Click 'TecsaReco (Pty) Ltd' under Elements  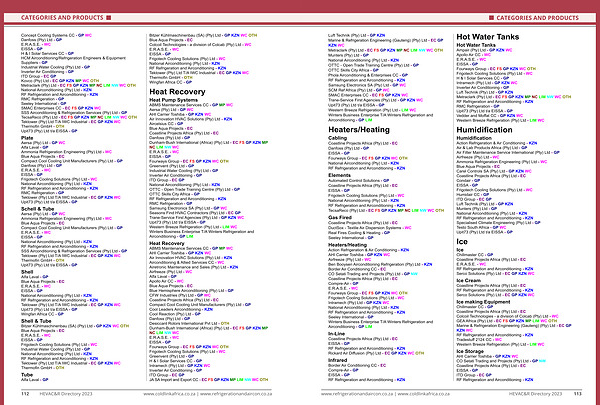[346, 211]
